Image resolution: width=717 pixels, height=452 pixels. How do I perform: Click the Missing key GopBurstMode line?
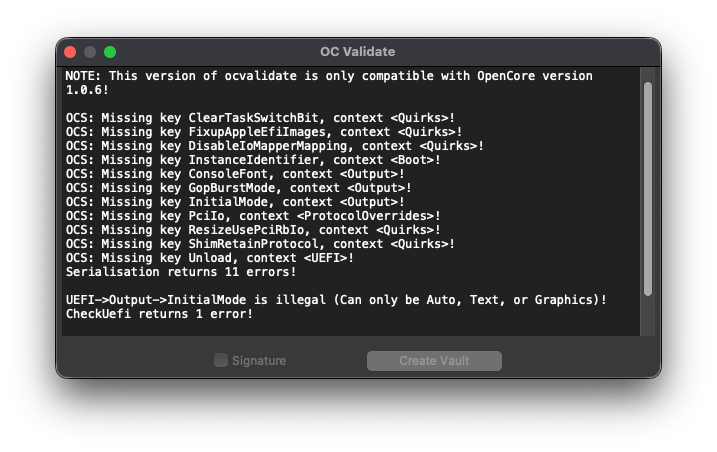click(x=238, y=188)
